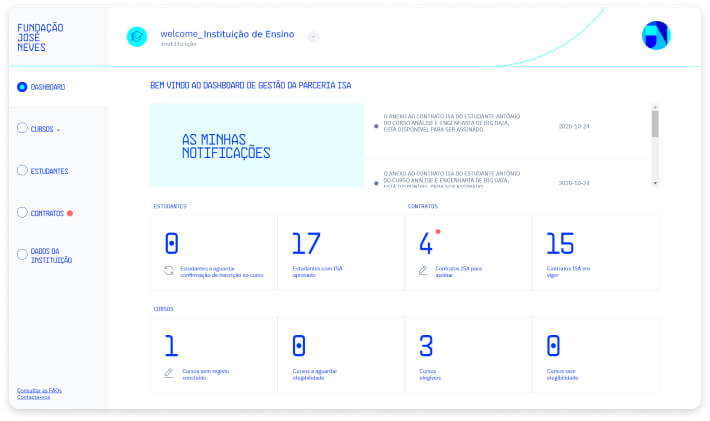Open the user profile logo icon
Image resolution: width=710 pixels, height=421 pixels.
pyautogui.click(x=656, y=35)
